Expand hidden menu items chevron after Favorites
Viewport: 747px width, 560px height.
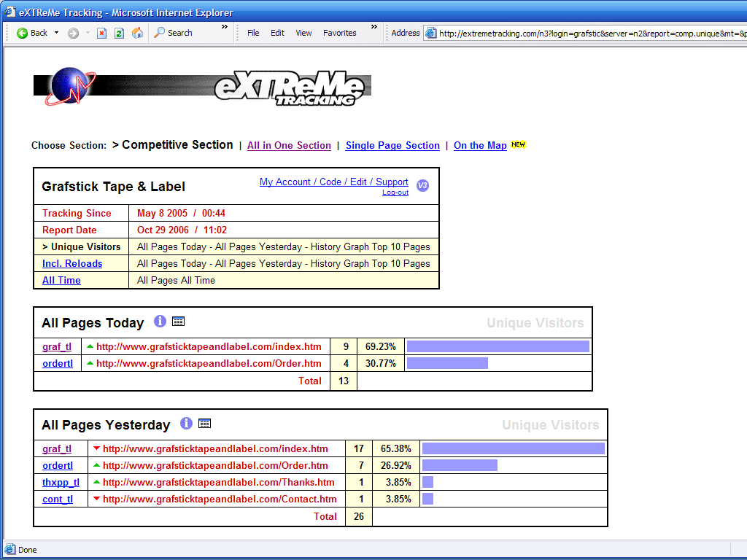click(373, 28)
